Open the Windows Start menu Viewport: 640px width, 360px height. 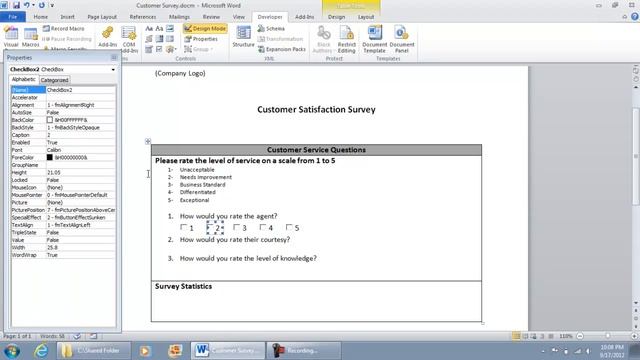click(12, 351)
